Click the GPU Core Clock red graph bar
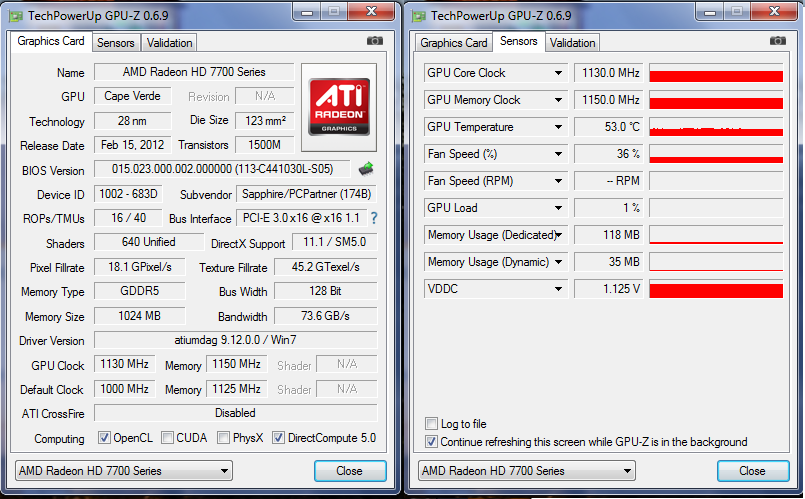The width and height of the screenshot is (805, 499). 716,76
